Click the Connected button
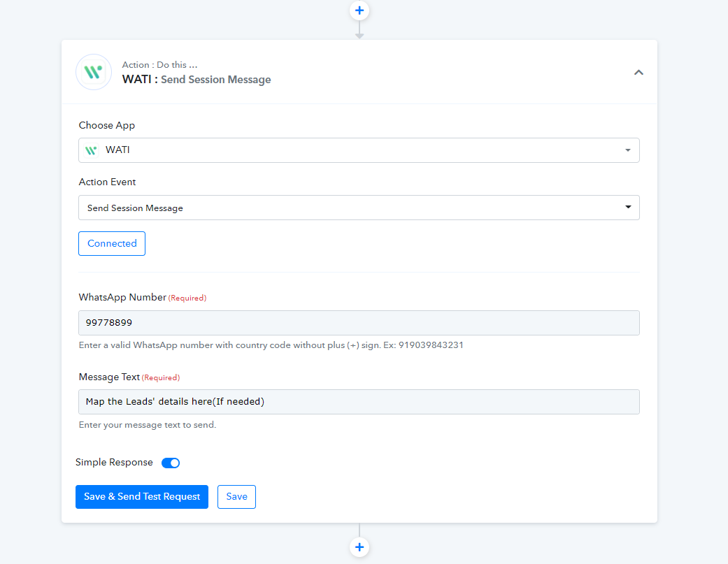 pyautogui.click(x=112, y=243)
